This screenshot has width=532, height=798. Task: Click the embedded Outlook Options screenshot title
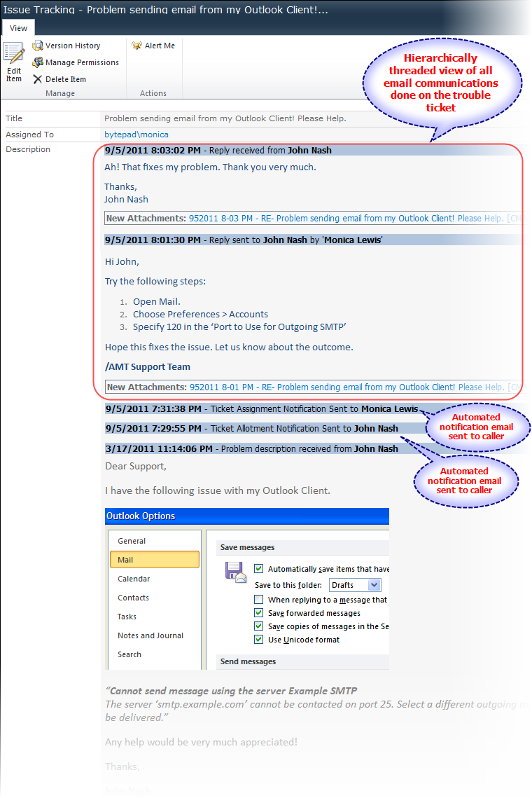coord(141,516)
